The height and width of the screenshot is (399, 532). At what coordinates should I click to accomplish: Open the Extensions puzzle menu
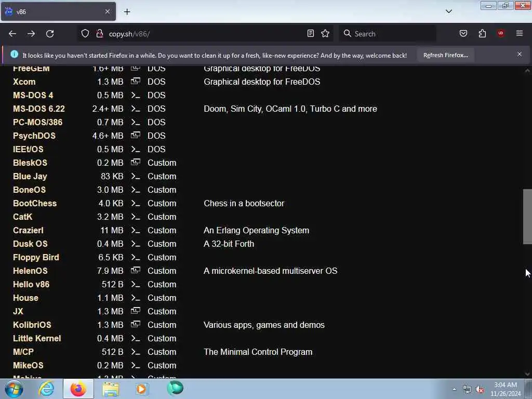[x=482, y=33]
